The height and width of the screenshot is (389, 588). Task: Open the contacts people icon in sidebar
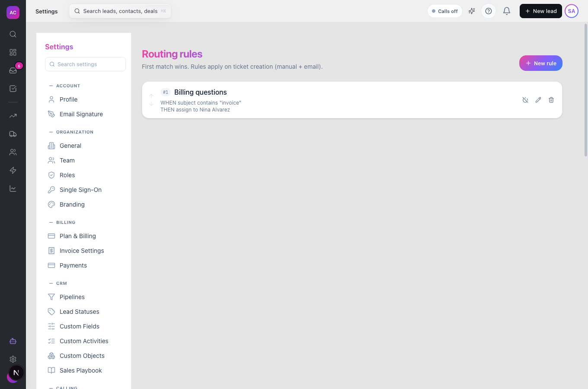(x=13, y=152)
